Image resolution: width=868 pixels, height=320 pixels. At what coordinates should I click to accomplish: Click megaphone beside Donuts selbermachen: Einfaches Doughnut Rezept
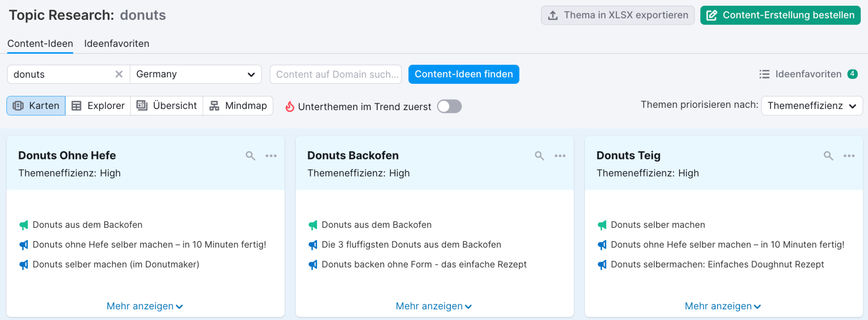tap(602, 265)
